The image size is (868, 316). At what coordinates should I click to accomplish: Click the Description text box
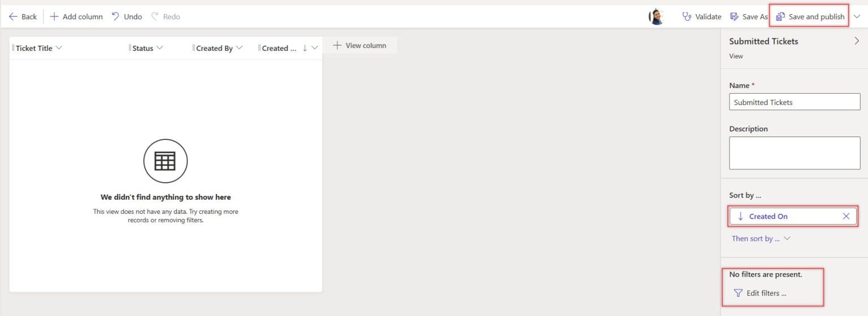pos(795,153)
